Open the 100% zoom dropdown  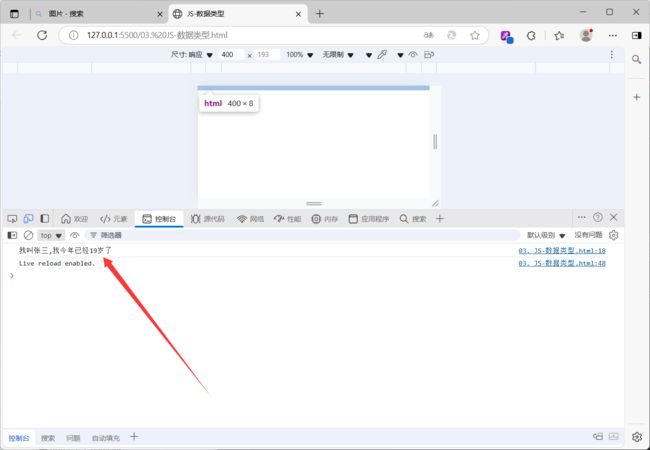300,55
